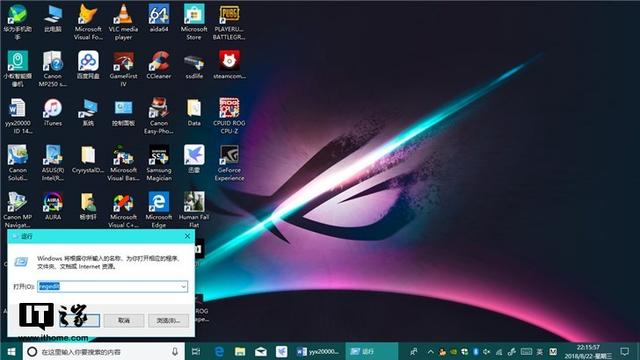The width and height of the screenshot is (640, 360).
Task: Select the CPUID ROG CPU-Z desktop icon
Action: [229, 116]
